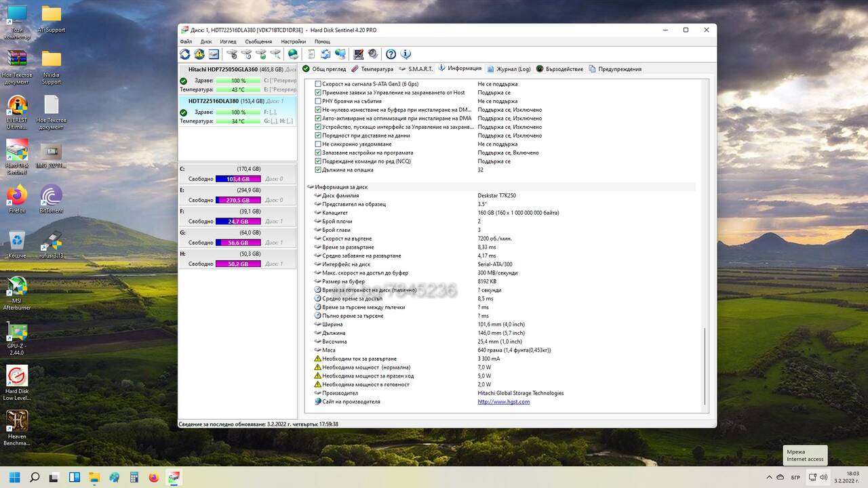The image size is (868, 488).
Task: Open MSI Afterburner desktop shortcut
Action: pos(17,293)
